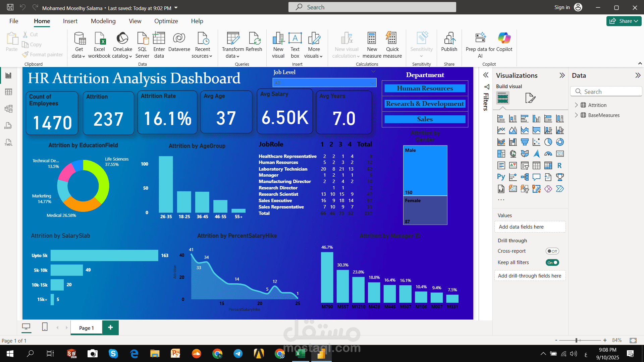Open the DAX query view
This screenshot has width=644, height=362.
8,126
